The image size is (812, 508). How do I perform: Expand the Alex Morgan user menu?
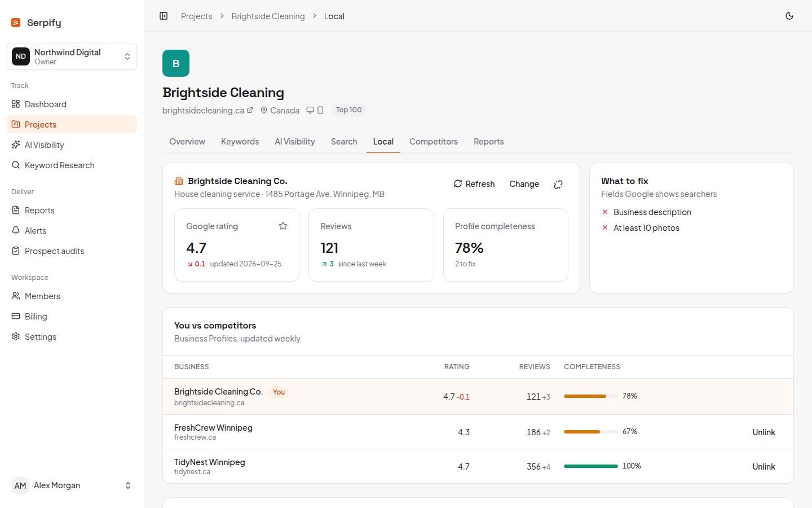click(72, 485)
